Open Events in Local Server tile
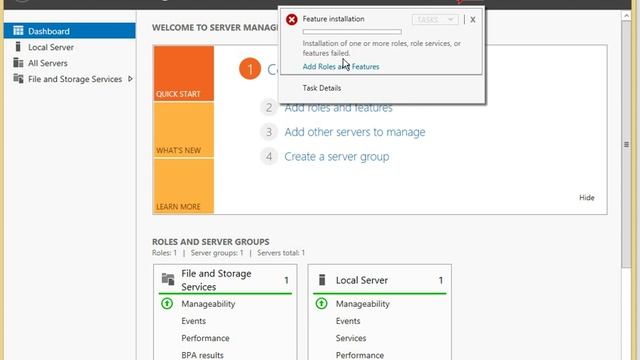Image resolution: width=640 pixels, height=360 pixels. click(x=348, y=321)
